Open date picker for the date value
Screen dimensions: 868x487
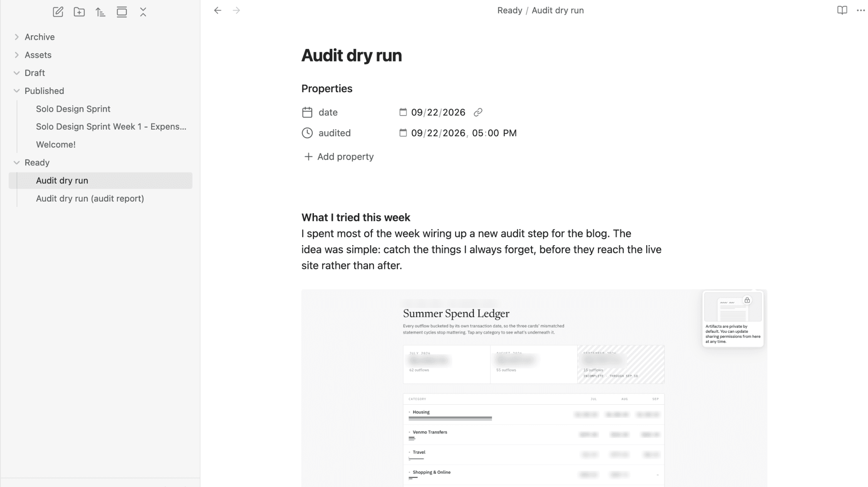click(x=403, y=112)
